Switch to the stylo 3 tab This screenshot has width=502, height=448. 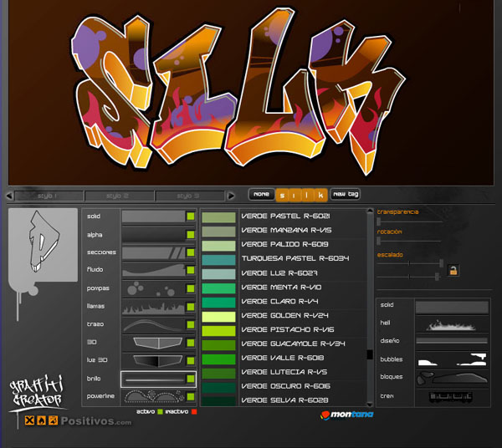pyautogui.click(x=190, y=196)
